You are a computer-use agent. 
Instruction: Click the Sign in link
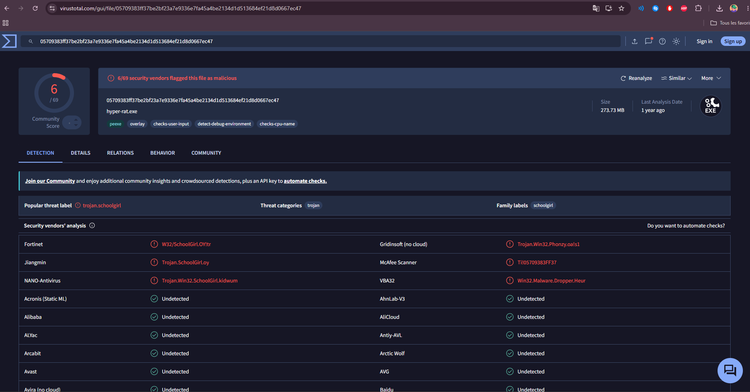[704, 42]
